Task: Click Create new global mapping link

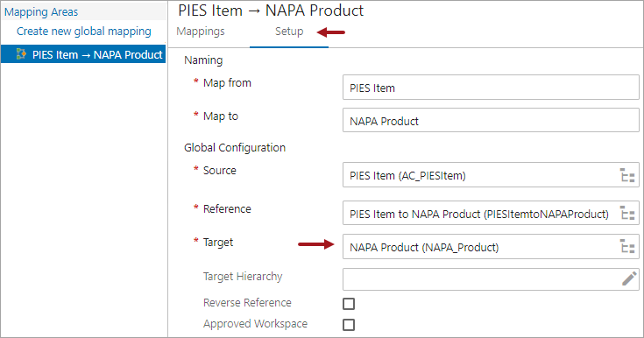Action: click(x=84, y=32)
